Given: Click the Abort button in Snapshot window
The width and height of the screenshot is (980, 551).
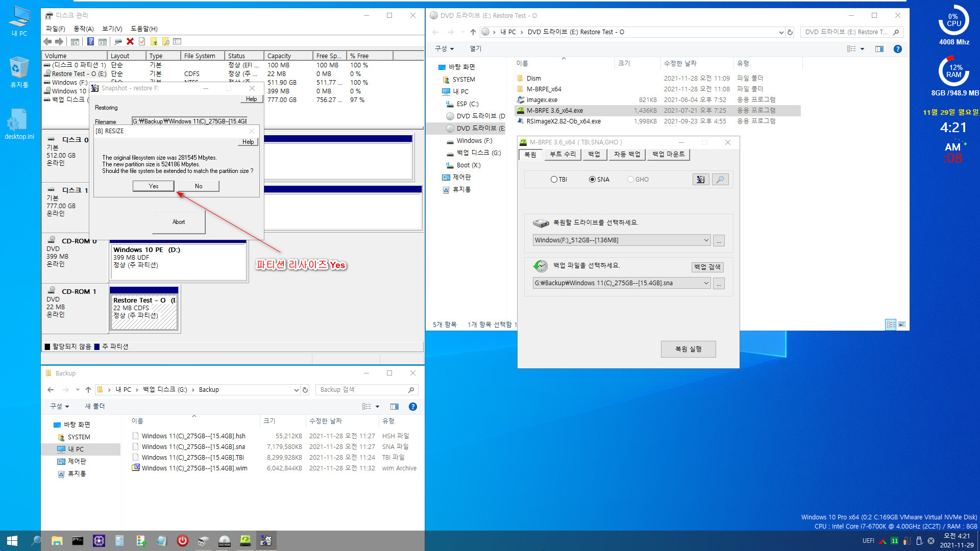Looking at the screenshot, I should coord(179,222).
